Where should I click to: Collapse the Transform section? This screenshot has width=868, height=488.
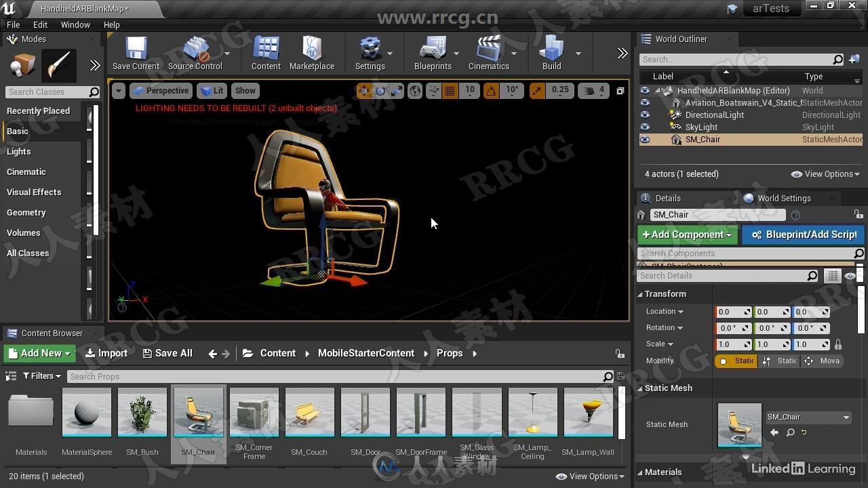coord(639,294)
